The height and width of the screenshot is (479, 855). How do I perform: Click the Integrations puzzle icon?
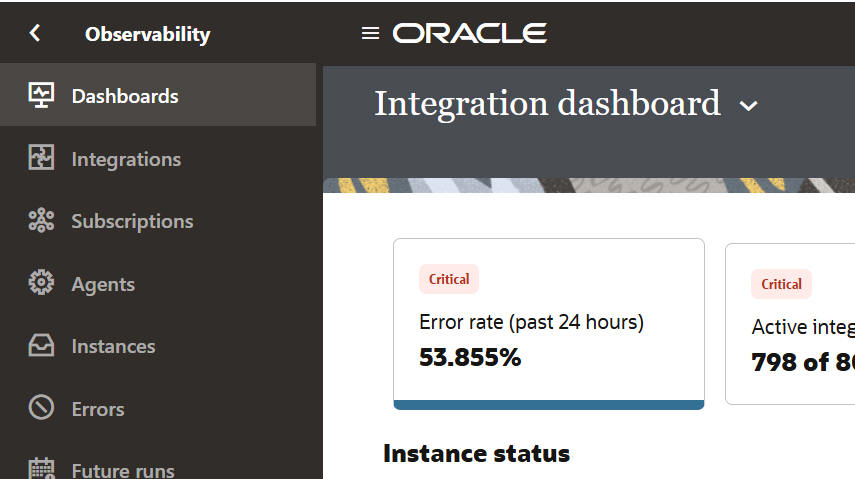41,159
